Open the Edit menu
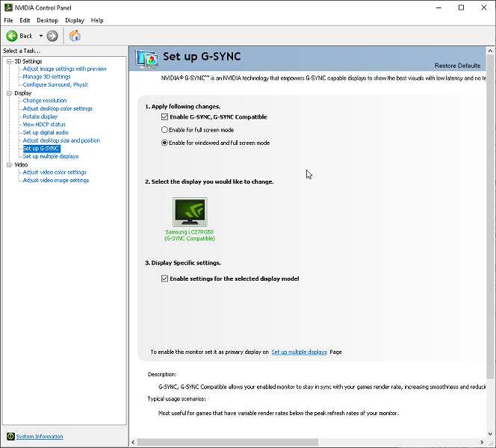This screenshot has height=448, width=496. [25, 20]
